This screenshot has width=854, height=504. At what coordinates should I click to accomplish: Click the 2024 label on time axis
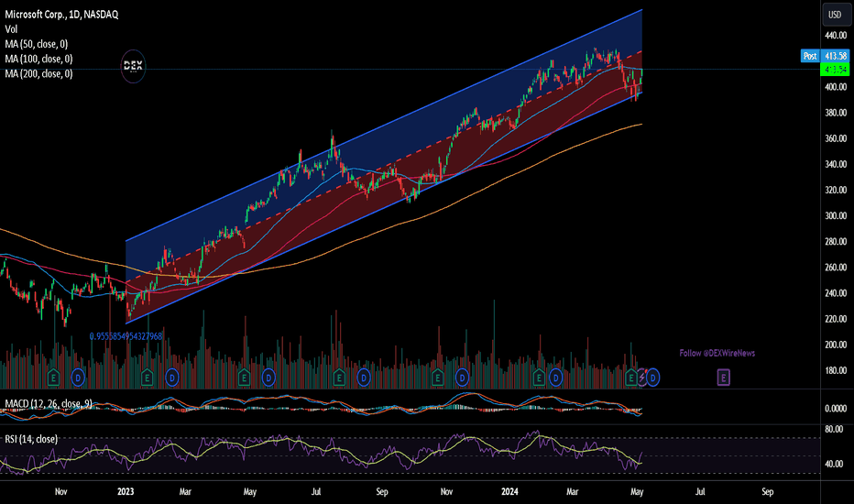point(509,491)
